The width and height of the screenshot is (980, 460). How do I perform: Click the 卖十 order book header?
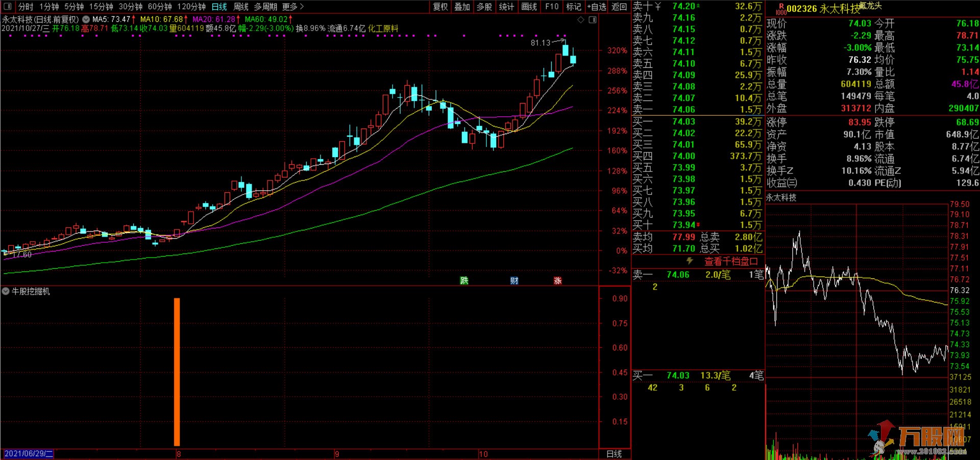tap(643, 6)
